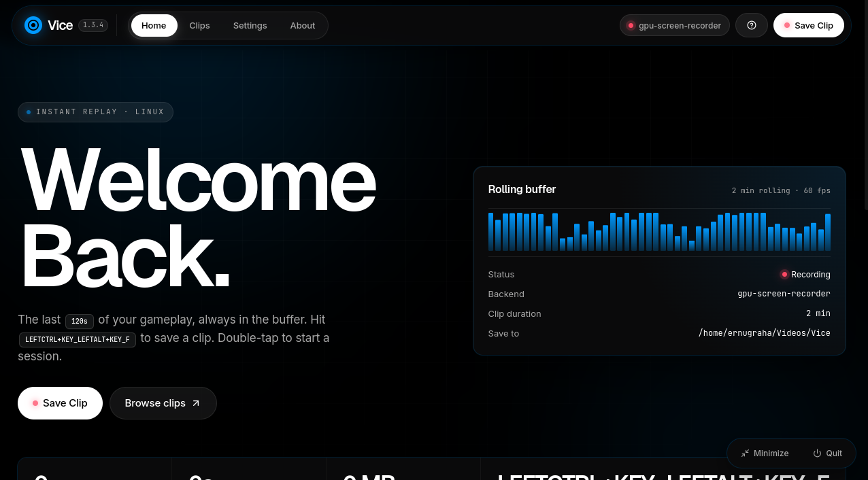Open the help question mark icon

click(752, 25)
